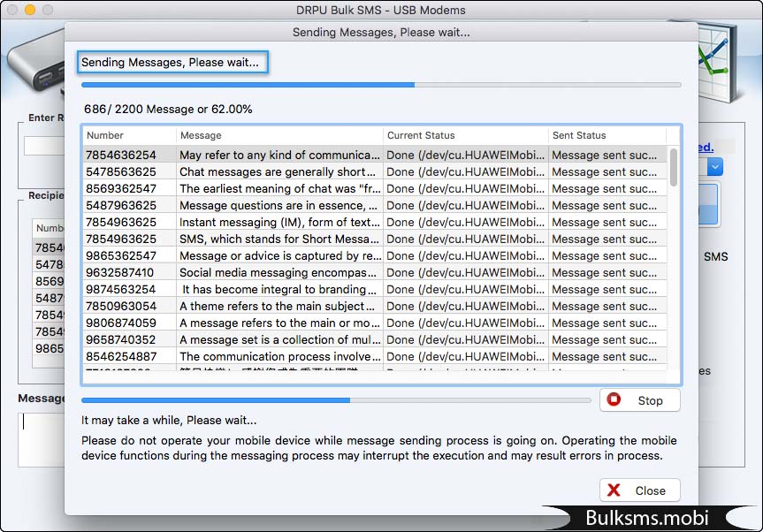Image resolution: width=763 pixels, height=532 pixels.
Task: Click the Message text box in main window
Action: tap(42, 439)
